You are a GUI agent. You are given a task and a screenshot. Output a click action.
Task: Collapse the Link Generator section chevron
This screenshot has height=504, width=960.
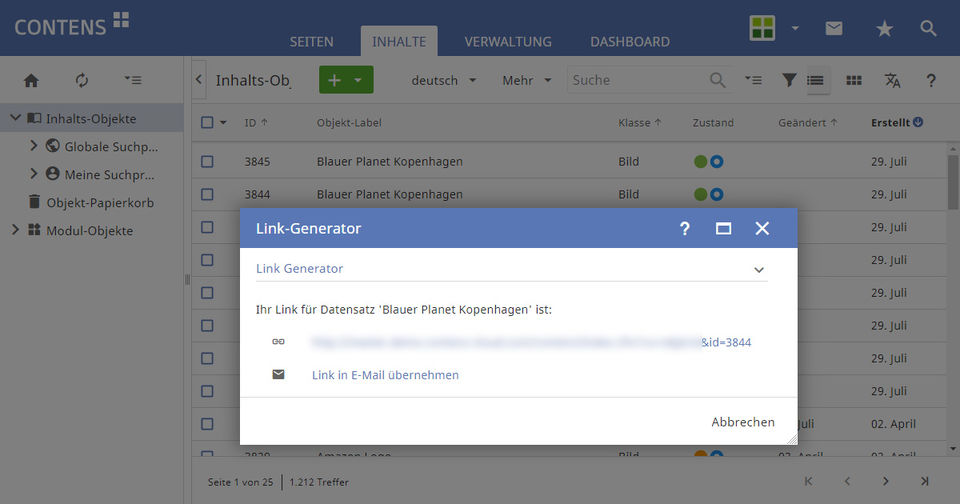(x=759, y=269)
